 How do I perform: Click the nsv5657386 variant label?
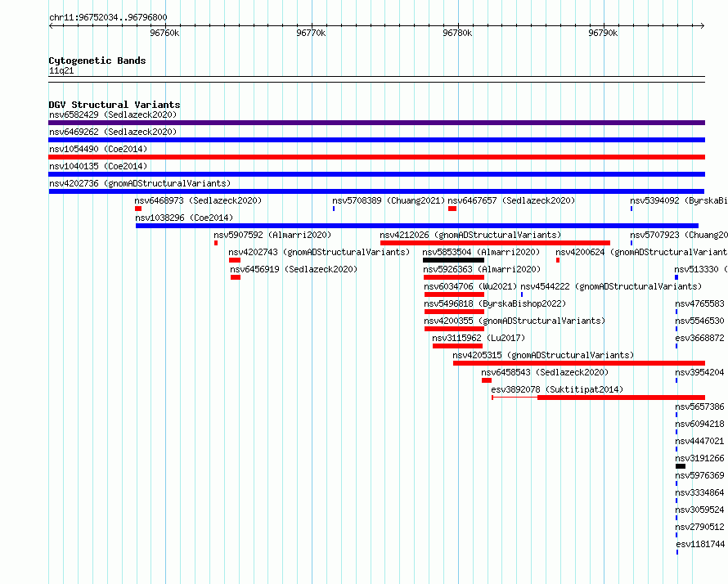[699, 407]
